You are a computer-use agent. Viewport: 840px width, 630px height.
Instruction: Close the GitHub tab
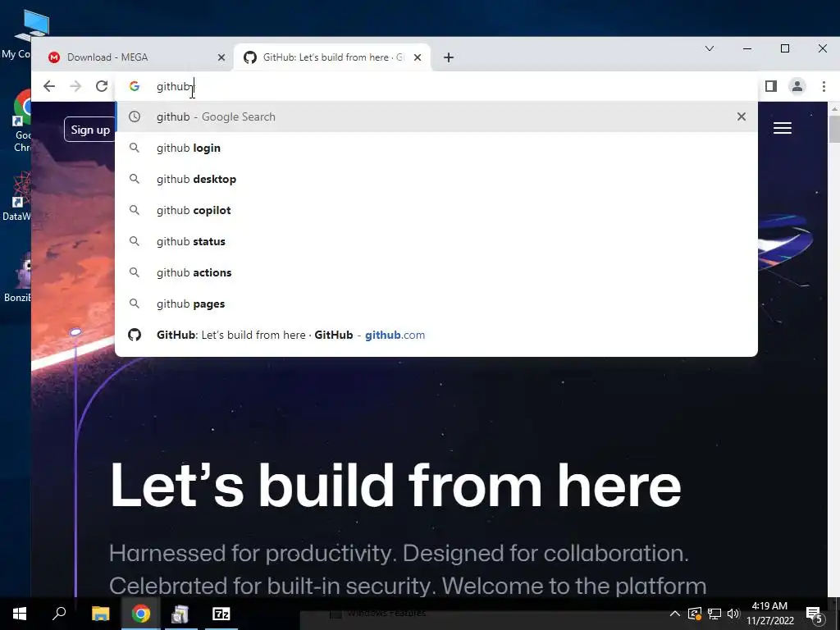tap(418, 57)
